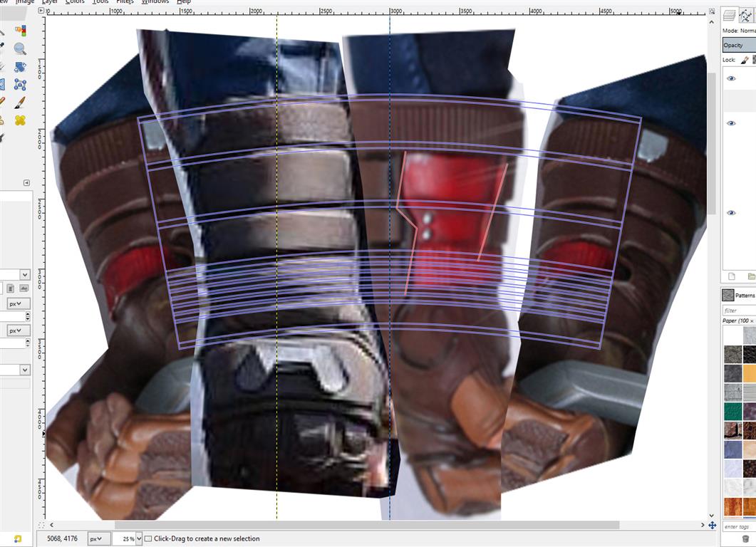This screenshot has width=756, height=547.
Task: Select the yellow Heal tool
Action: tap(20, 120)
